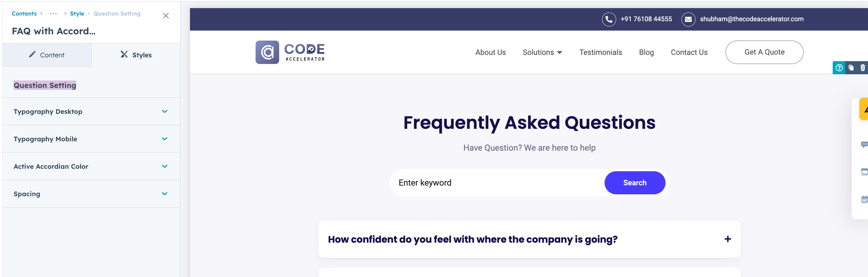Click the email envelope icon
868x277 pixels.
click(688, 20)
